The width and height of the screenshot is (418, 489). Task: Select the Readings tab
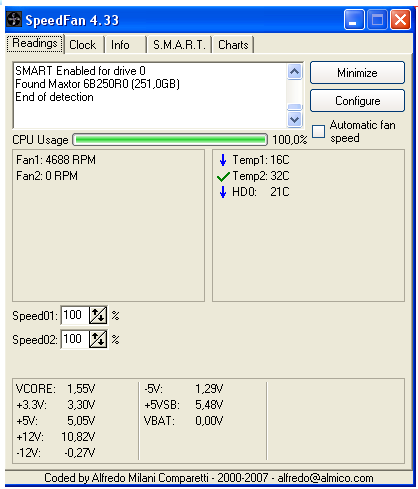[35, 44]
